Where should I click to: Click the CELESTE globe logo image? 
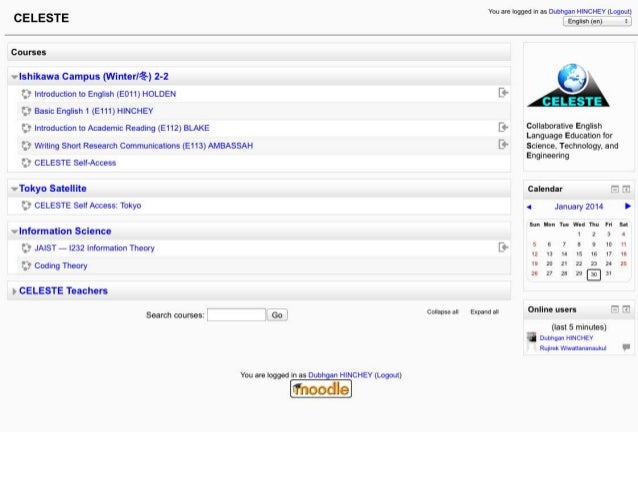click(x=568, y=85)
